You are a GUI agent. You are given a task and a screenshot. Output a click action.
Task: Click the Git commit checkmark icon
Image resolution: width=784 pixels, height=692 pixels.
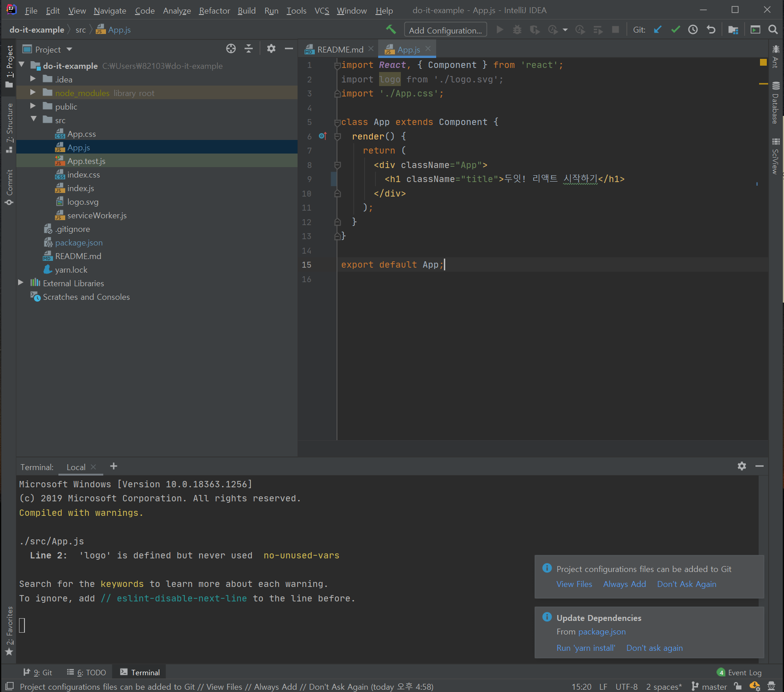[675, 30]
